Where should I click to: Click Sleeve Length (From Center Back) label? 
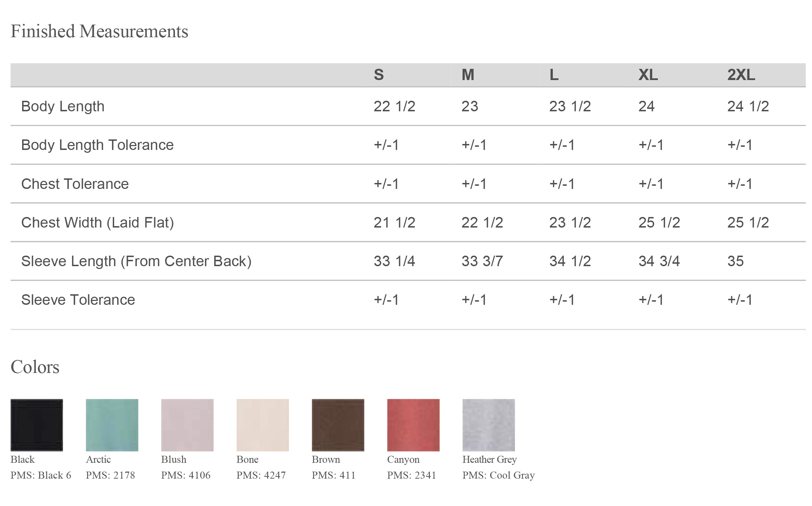click(x=136, y=261)
